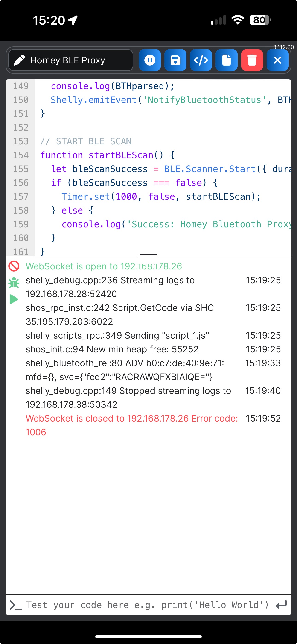Submit console command with enter arrow
The height and width of the screenshot is (644, 297).
281,605
